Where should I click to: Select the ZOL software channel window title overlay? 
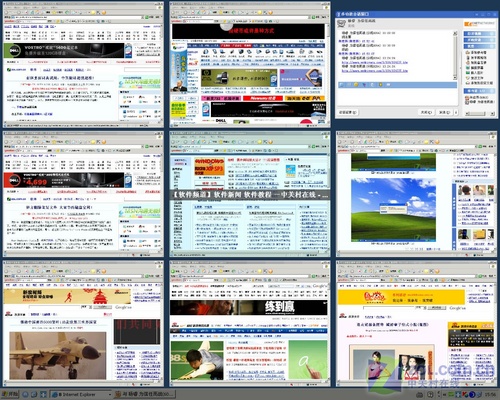click(x=250, y=194)
